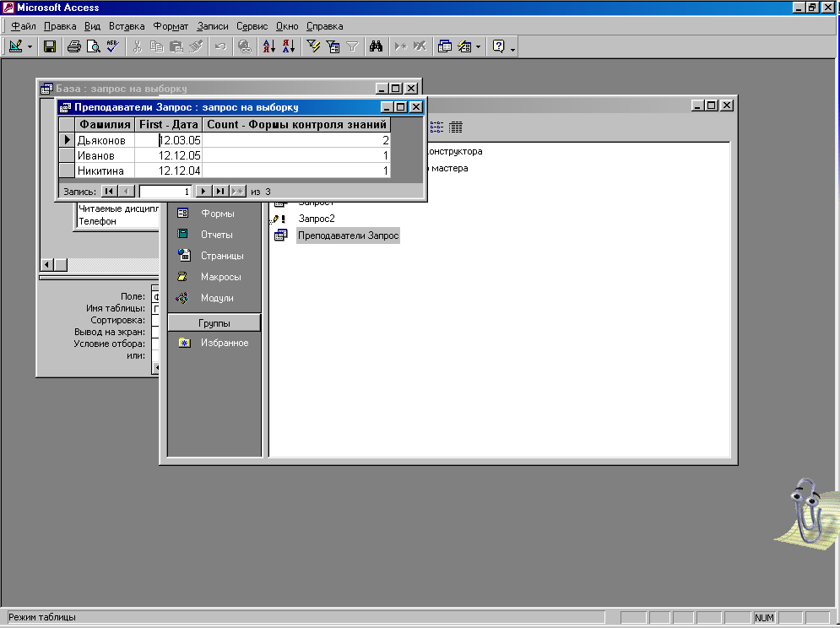Open the Правка menu
The height and width of the screenshot is (628, 840).
click(x=60, y=26)
